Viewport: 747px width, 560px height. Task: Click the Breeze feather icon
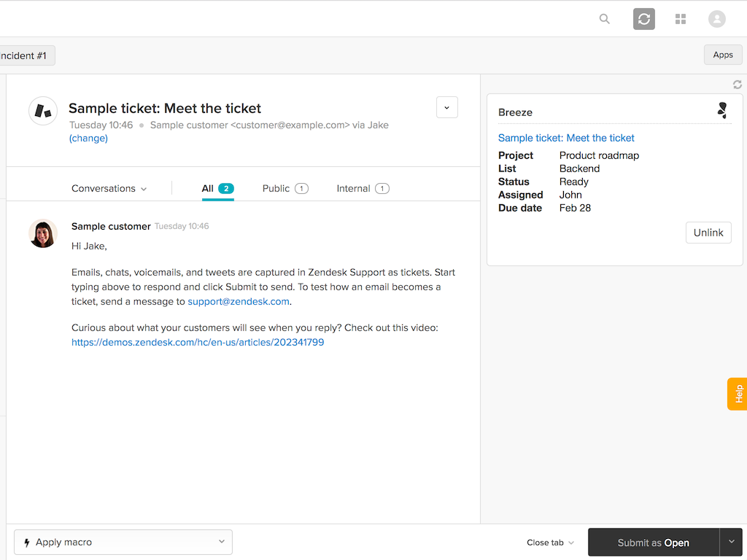point(721,110)
